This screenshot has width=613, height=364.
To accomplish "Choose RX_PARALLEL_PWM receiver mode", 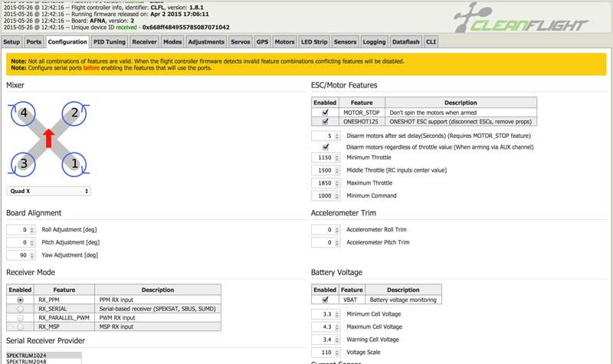I will pos(20,317).
